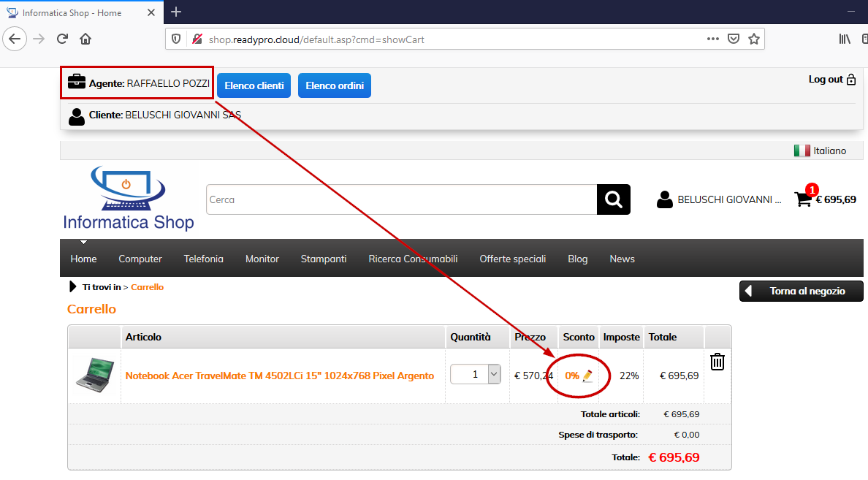Save page to Pocket
Image resolution: width=868 pixels, height=480 pixels.
pos(734,39)
